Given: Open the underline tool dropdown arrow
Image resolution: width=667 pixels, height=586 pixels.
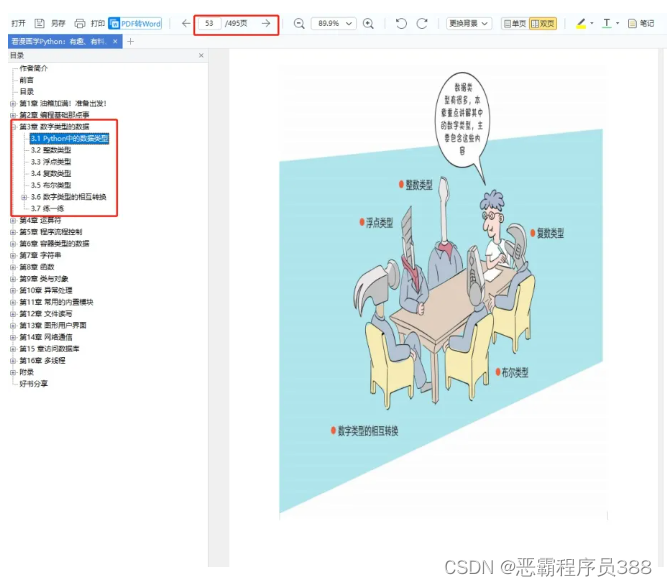Looking at the screenshot, I should tap(618, 23).
